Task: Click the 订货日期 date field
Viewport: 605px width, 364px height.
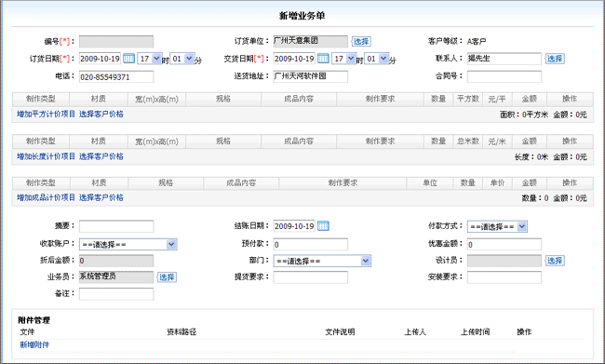Action: click(x=100, y=59)
